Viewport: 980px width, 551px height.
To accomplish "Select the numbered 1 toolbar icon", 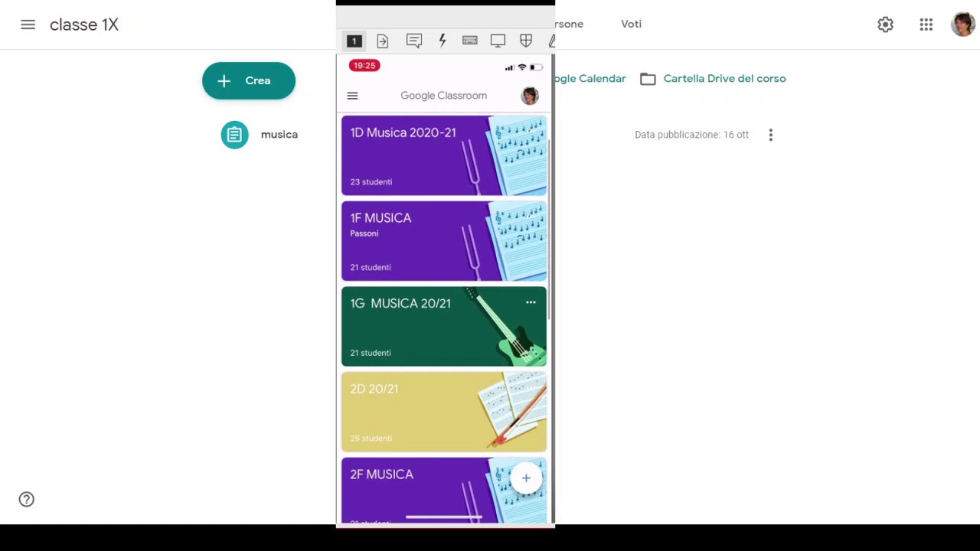I will point(354,41).
